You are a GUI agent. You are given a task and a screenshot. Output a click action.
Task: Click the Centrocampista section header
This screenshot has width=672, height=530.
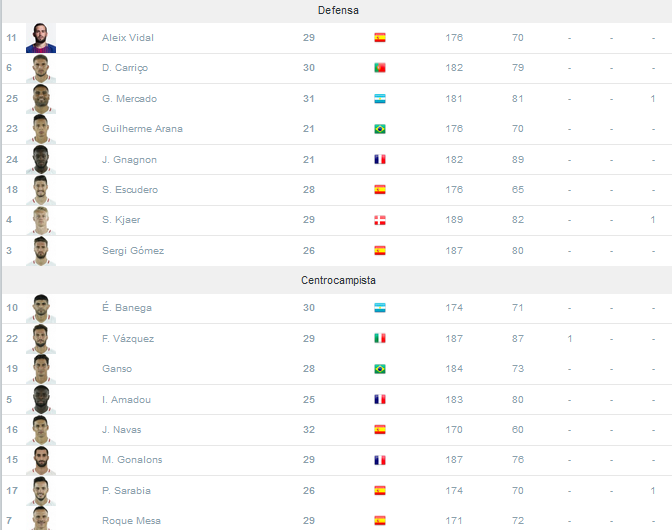point(338,280)
